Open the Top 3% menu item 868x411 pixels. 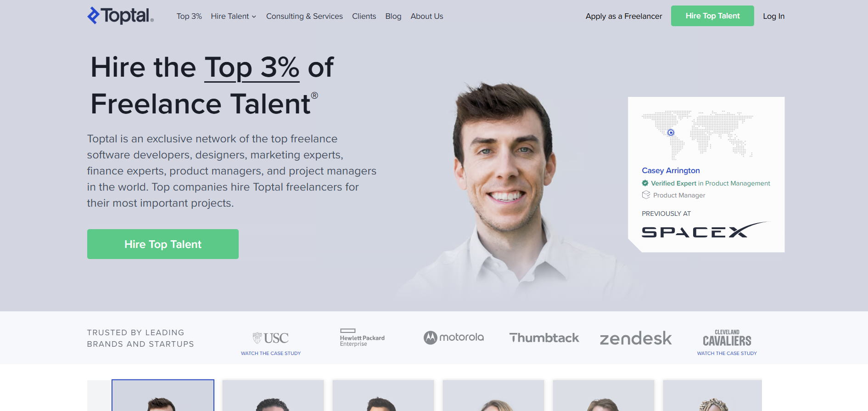[x=189, y=16]
